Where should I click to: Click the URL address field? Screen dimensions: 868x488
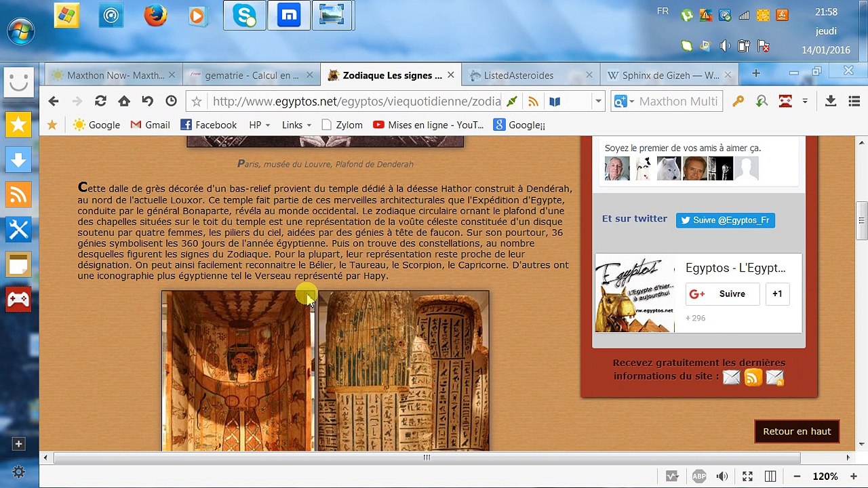tap(356, 102)
